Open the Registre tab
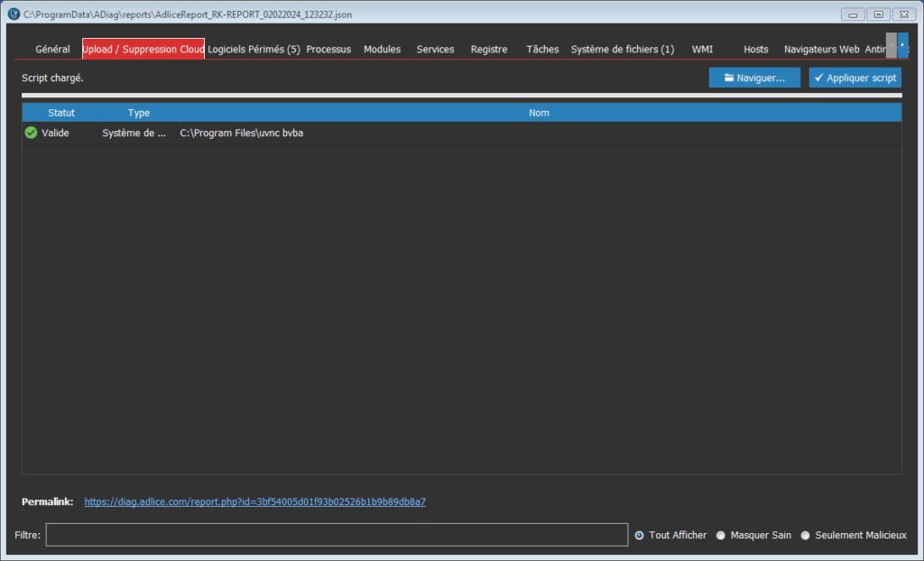This screenshot has width=924, height=561. 488,50
